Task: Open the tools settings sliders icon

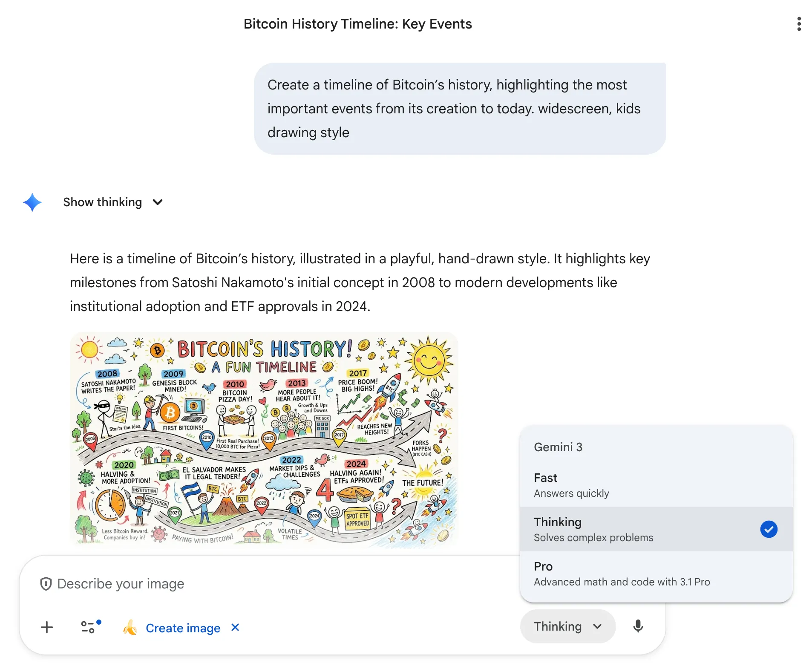Action: pyautogui.click(x=89, y=627)
